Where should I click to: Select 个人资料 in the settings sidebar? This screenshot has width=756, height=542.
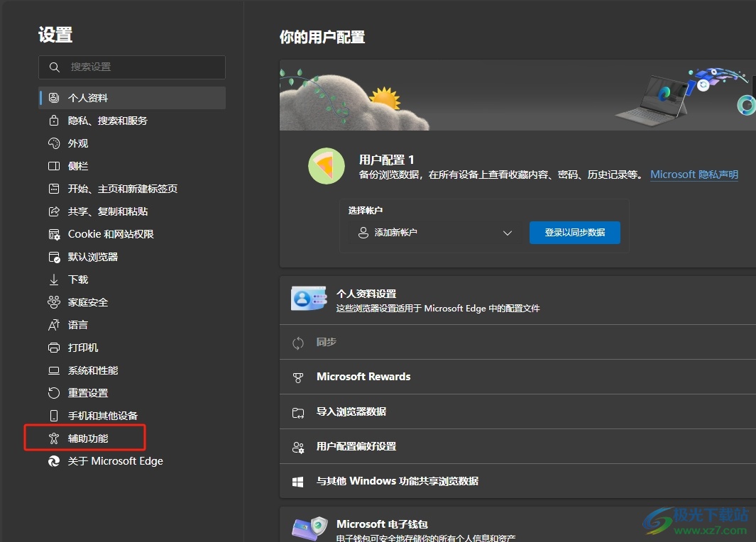coord(132,98)
